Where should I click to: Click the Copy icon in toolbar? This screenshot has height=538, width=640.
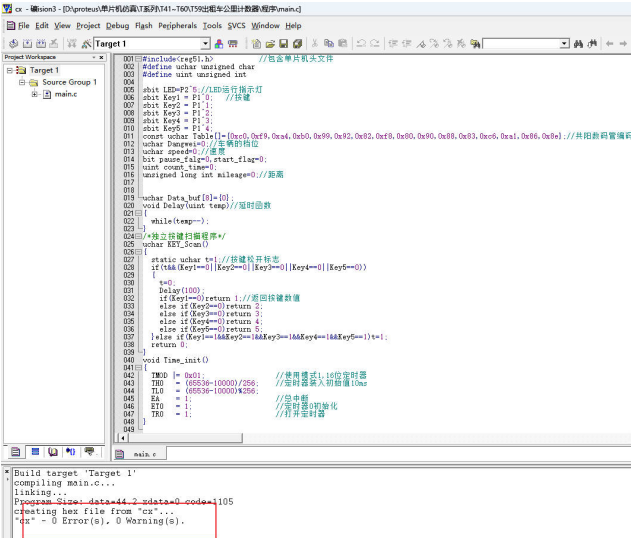[x=329, y=44]
